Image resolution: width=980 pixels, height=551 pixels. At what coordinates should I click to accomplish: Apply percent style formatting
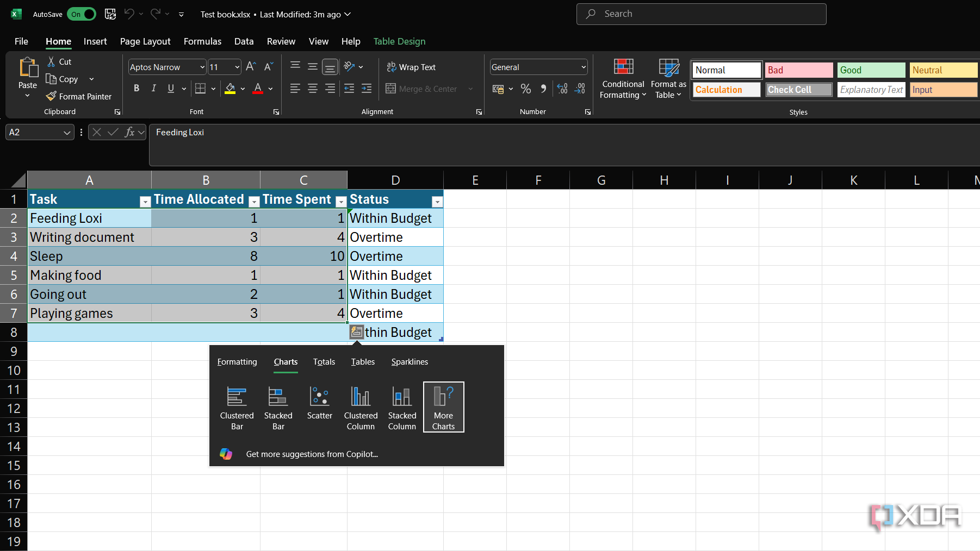[x=525, y=89]
